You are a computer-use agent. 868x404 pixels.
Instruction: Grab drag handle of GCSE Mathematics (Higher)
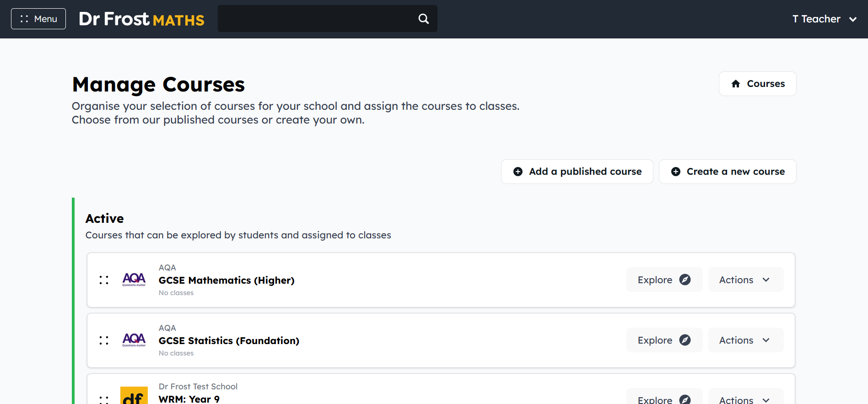tap(104, 280)
